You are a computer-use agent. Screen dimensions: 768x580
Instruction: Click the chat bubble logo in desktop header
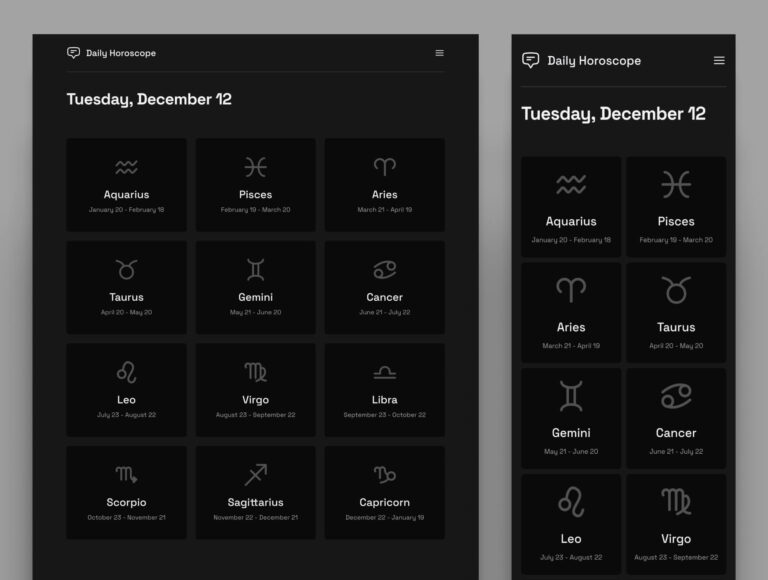point(73,52)
